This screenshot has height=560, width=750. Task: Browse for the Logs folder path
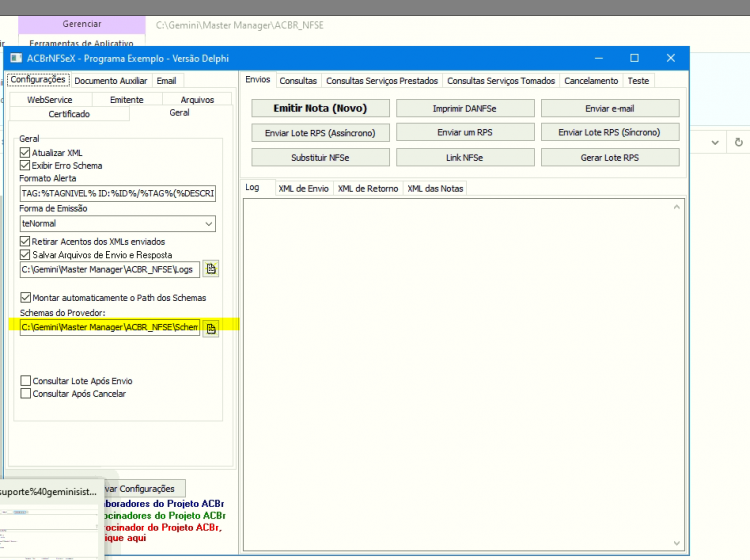click(211, 269)
